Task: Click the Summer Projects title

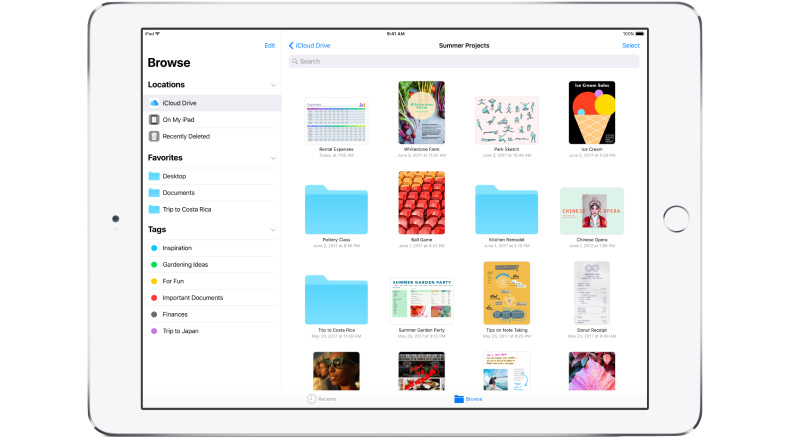Action: tap(464, 45)
